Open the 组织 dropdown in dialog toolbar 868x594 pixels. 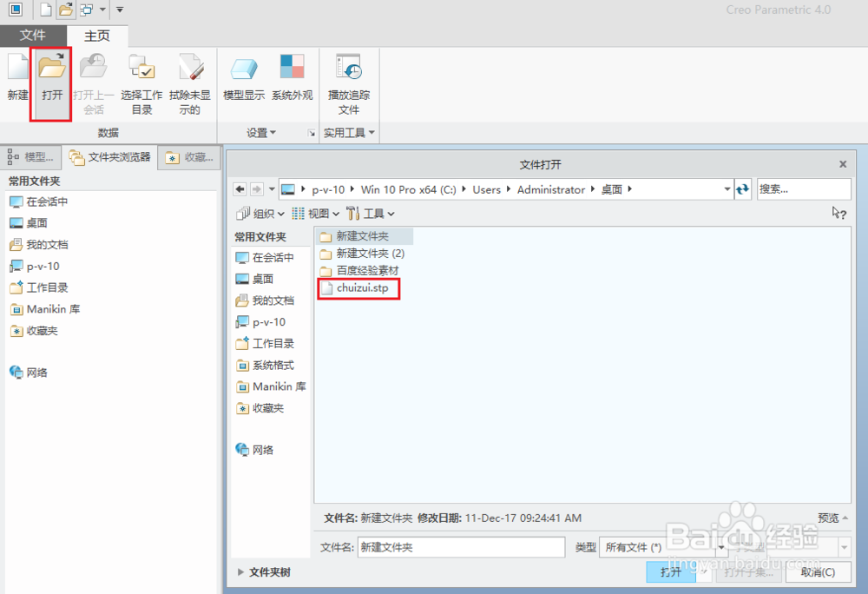point(260,214)
